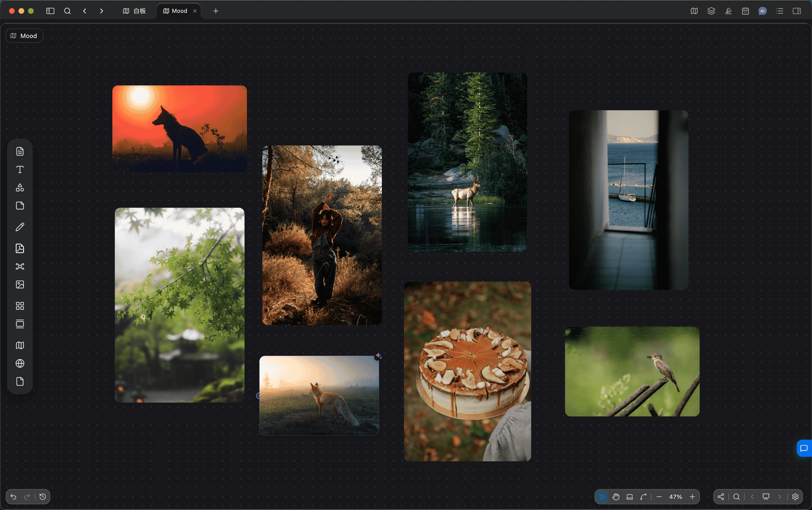Screen dimensions: 812x510
Task: Select the Text tool
Action: (x=20, y=169)
